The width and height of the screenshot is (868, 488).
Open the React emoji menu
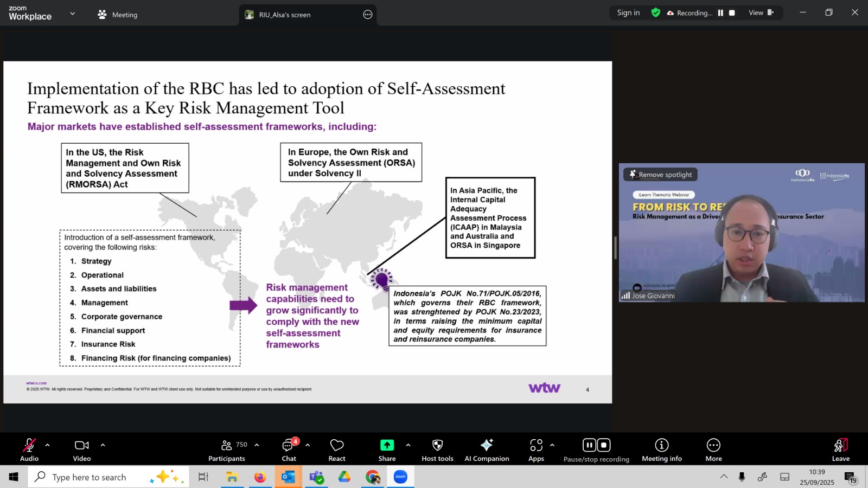tap(337, 450)
